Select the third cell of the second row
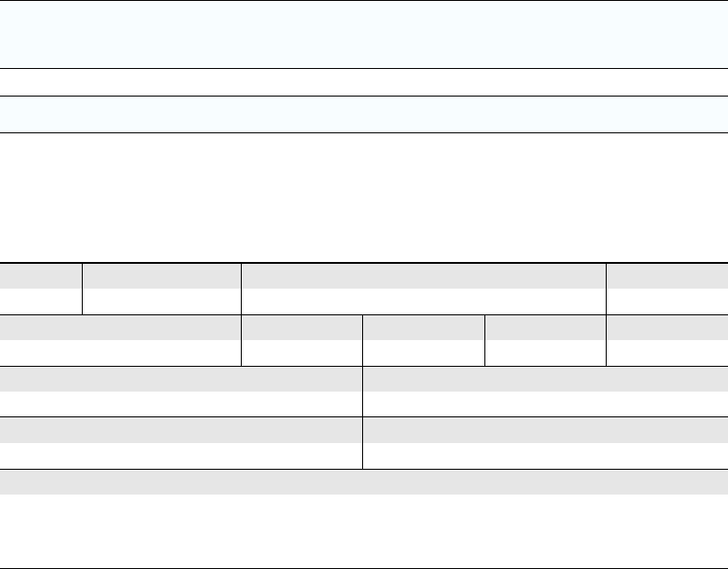This screenshot has height=569, width=728. [x=424, y=340]
